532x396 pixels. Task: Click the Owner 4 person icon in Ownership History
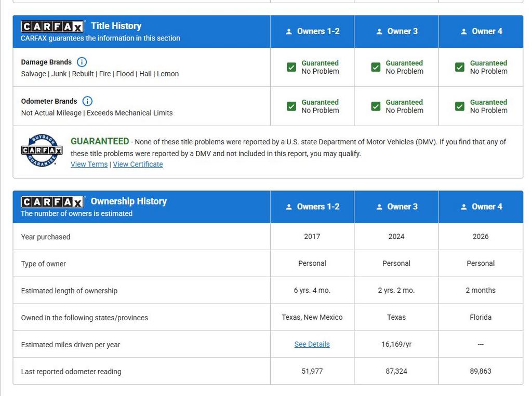point(464,207)
